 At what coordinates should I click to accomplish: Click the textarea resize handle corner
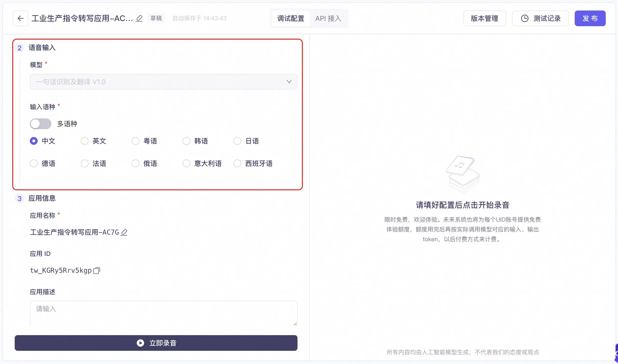pyautogui.click(x=295, y=324)
